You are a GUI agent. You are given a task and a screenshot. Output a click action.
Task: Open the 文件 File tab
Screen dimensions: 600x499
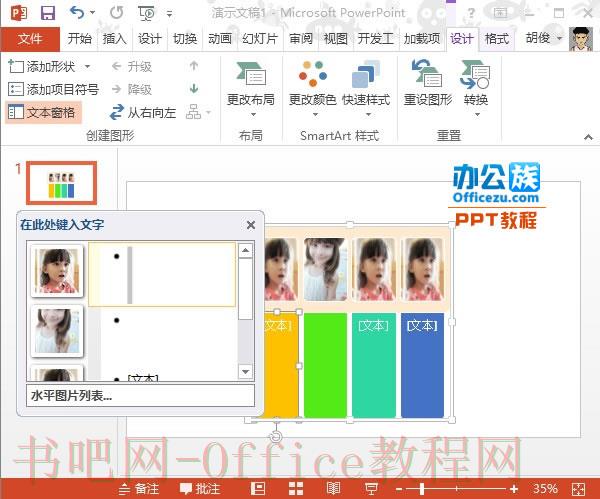click(30, 39)
